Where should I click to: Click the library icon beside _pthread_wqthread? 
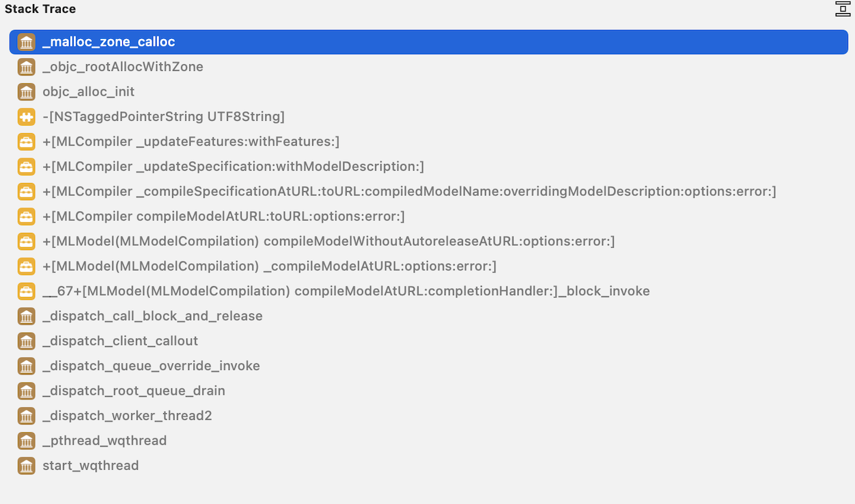26,440
